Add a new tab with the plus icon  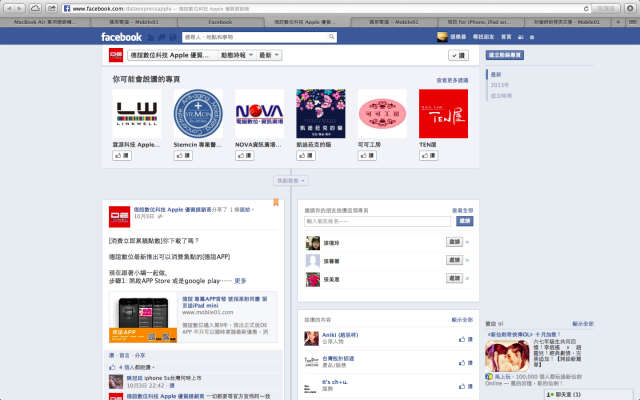618,22
